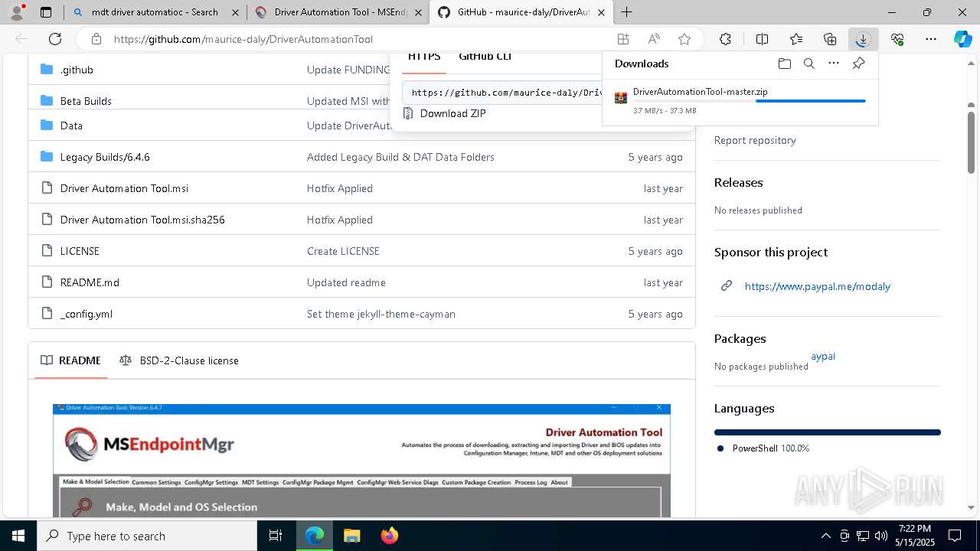
Task: Open the Extensions puzzle icon
Action: coord(725,39)
